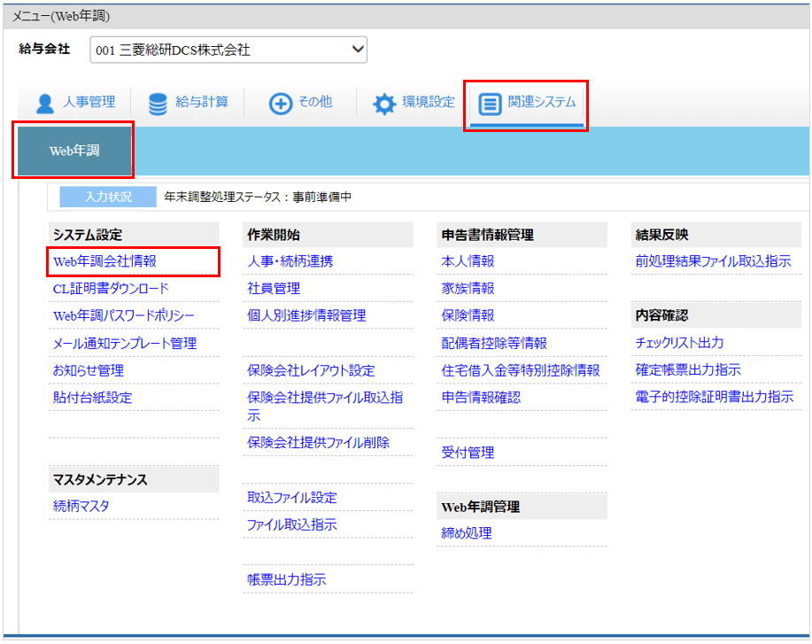Screen dimensions: 812x644
Task: Open 社員管理 link
Action: (274, 289)
